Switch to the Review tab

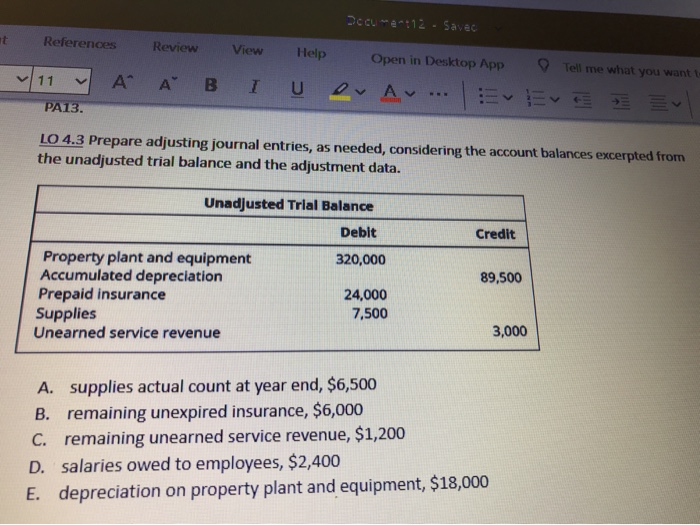[175, 47]
